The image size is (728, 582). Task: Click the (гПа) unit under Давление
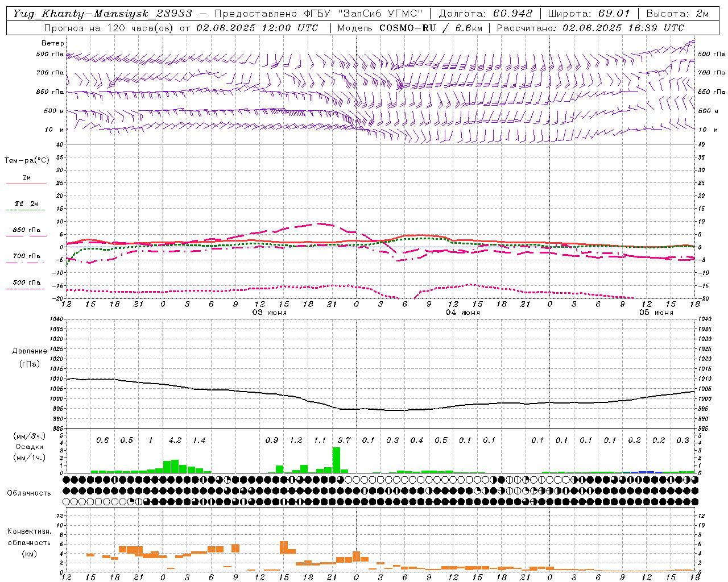click(x=30, y=364)
